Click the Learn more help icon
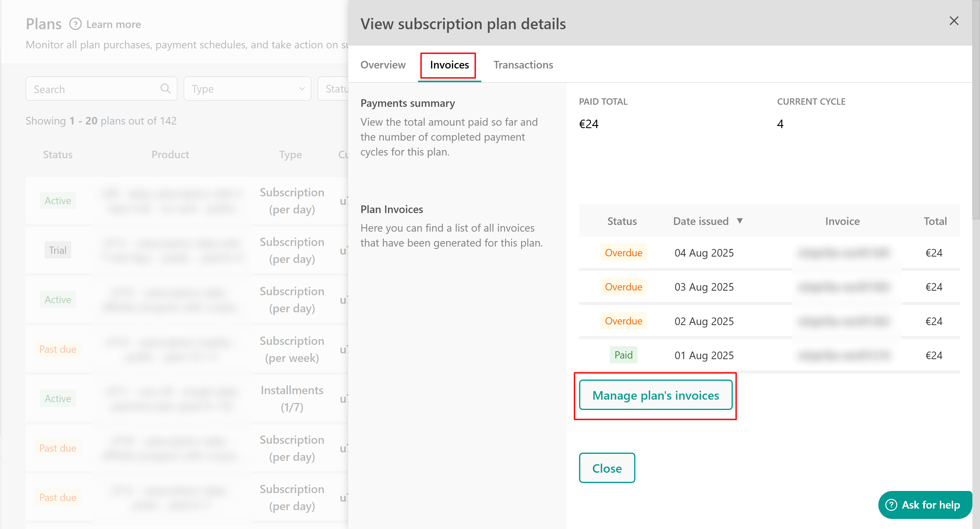Screen dimensions: 980x529 click(75, 24)
